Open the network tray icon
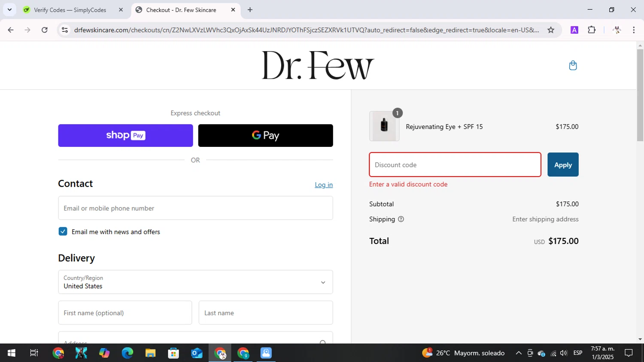 coord(553,353)
